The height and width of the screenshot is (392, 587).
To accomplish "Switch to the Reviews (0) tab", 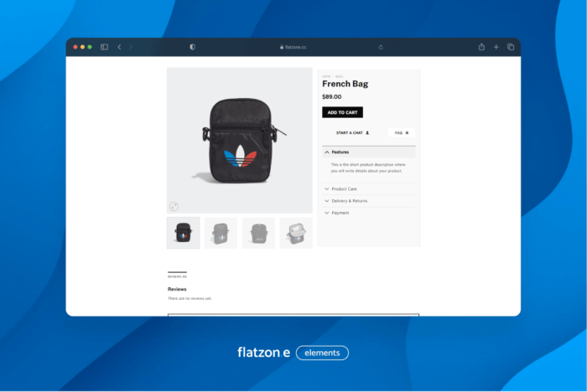I will point(177,276).
